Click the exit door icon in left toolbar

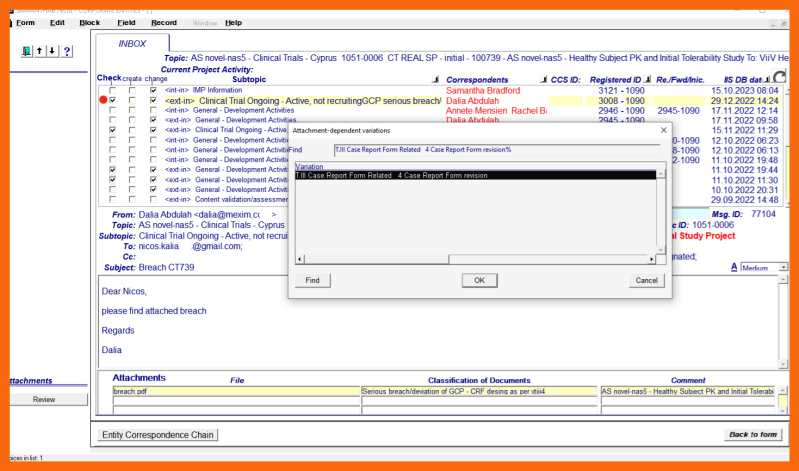coord(26,51)
